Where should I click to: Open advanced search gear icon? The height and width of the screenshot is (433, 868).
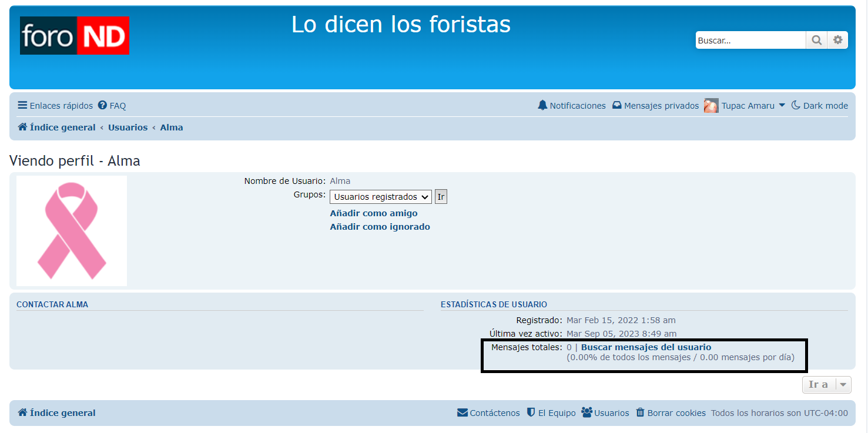point(838,40)
